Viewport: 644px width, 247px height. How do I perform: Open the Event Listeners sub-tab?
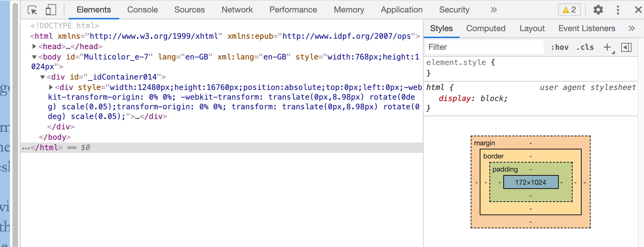pos(587,28)
